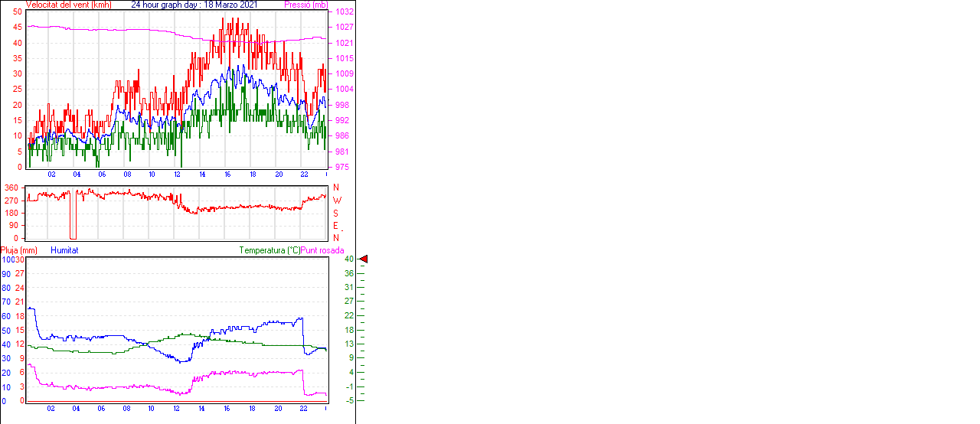Click the blue 100 value on humidity axis
This screenshot has height=424, width=980.
click(7, 259)
